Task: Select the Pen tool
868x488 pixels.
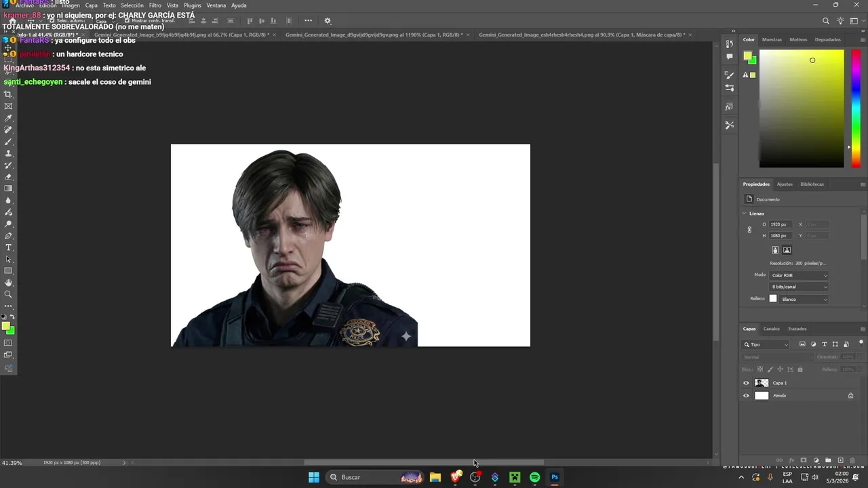Action: coord(8,236)
